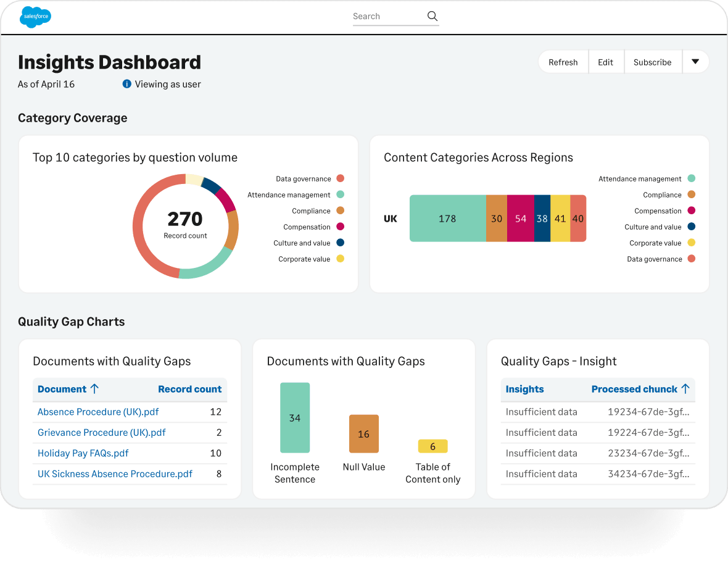Open Absence Procedure (UK).pdf link
This screenshot has width=728, height=568.
click(x=98, y=412)
